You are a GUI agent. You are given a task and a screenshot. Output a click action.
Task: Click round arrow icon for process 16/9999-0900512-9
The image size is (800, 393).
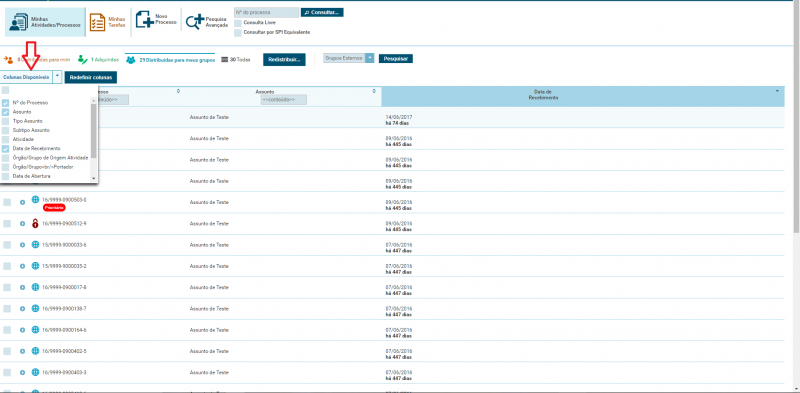(22, 224)
